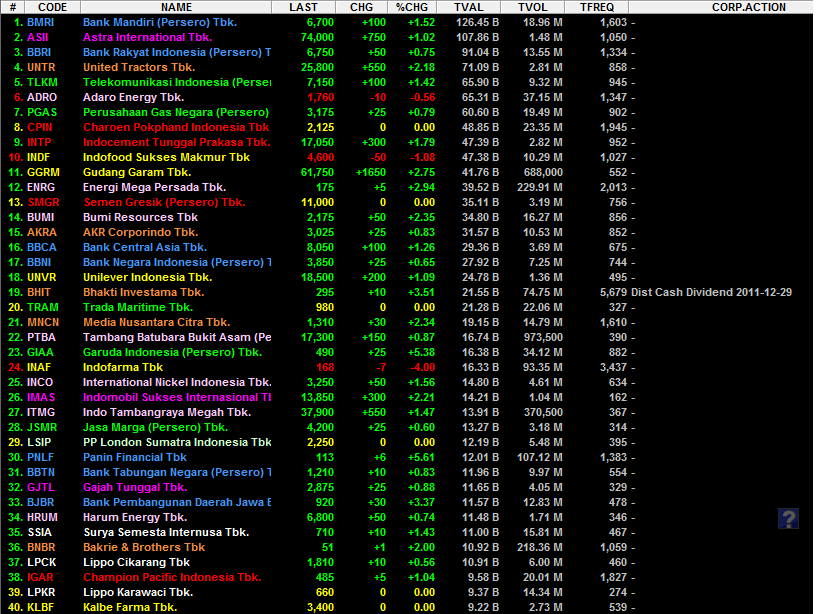Image resolution: width=816 pixels, height=614 pixels.
Task: Click Energi Mega Persada Tbk. name
Action: coord(154,187)
